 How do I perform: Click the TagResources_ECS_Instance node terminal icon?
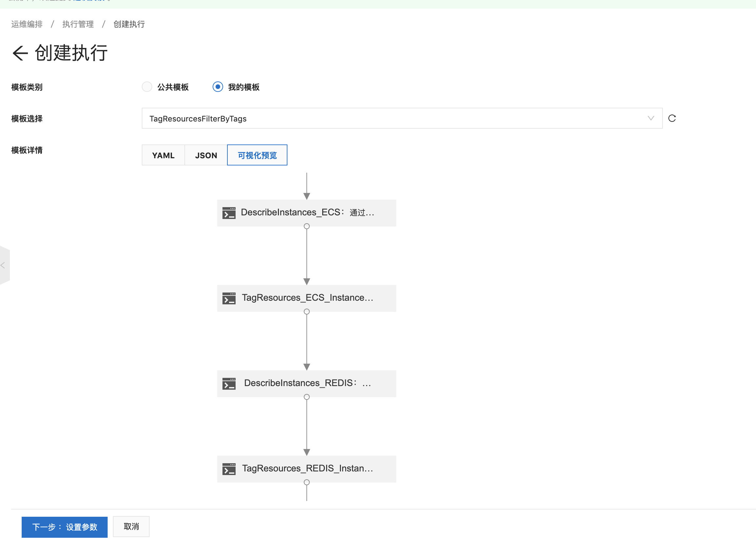(x=229, y=298)
